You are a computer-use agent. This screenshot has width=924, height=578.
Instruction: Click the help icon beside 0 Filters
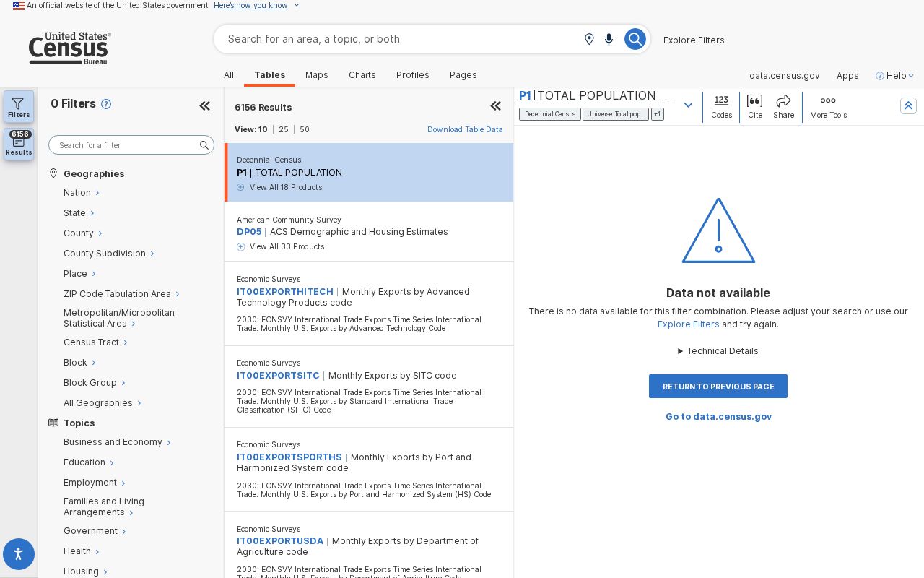click(x=106, y=104)
